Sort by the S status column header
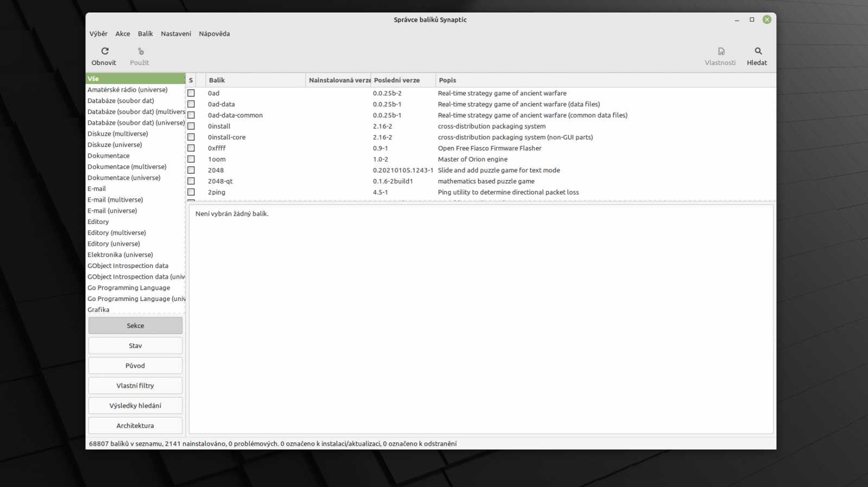This screenshot has width=868, height=487. pyautogui.click(x=191, y=80)
